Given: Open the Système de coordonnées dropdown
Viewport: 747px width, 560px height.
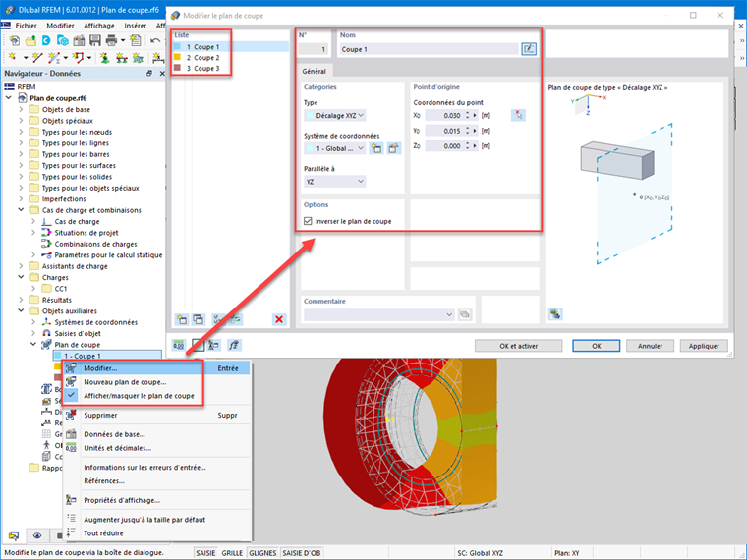Looking at the screenshot, I should (x=335, y=148).
